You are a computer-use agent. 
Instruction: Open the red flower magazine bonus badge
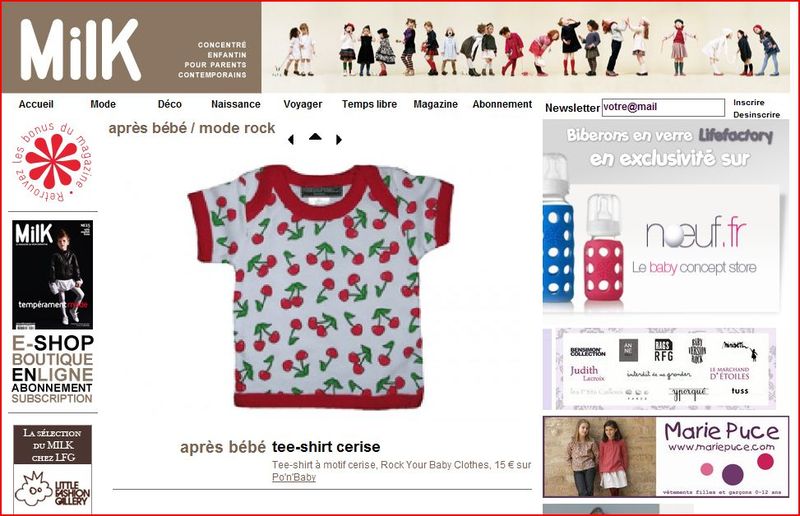[x=52, y=162]
